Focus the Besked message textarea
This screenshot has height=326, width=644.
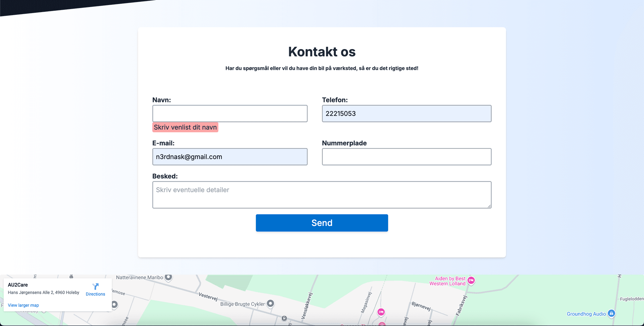click(322, 195)
